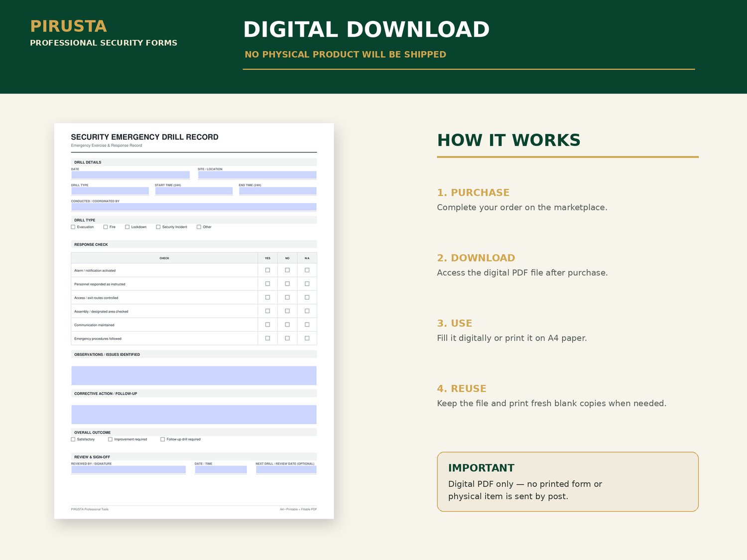Click the Site / Location field

coord(257,175)
